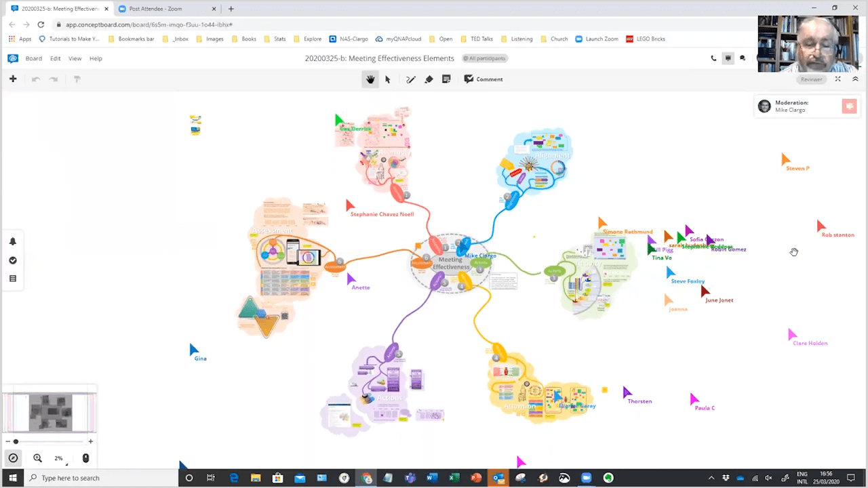Click the zoom in plus button
The image size is (868, 488).
click(91, 442)
